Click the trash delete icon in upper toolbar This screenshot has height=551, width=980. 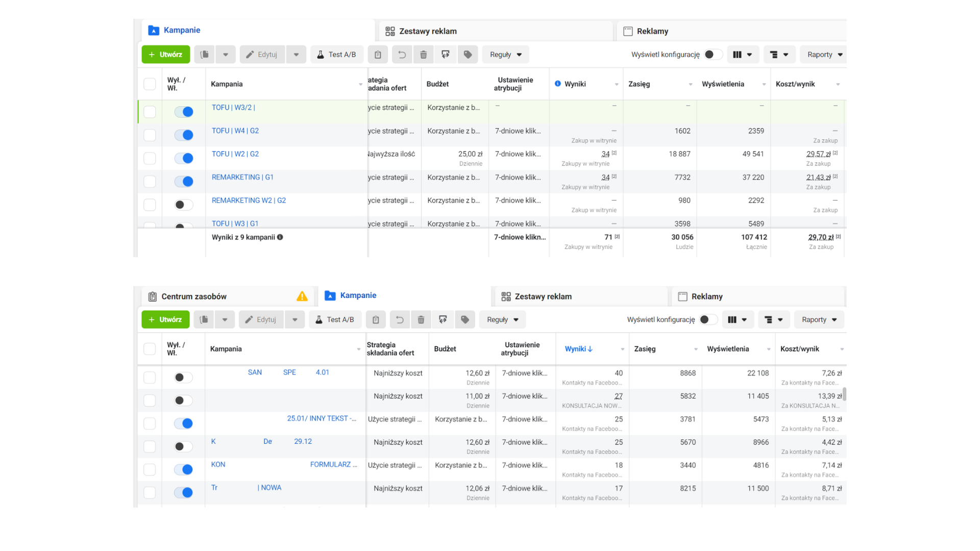coord(424,55)
